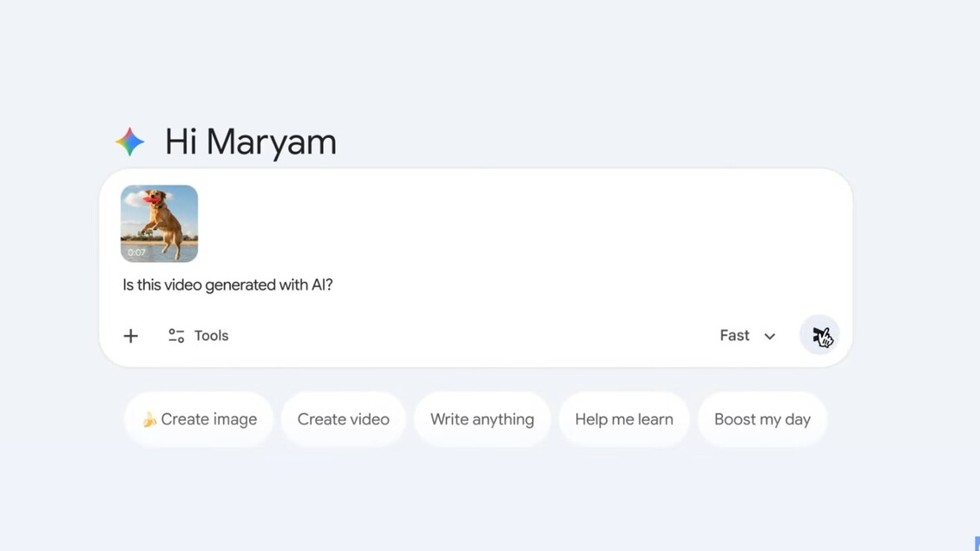
Task: Click the blue element in the bottom-right corner
Action: 977,543
